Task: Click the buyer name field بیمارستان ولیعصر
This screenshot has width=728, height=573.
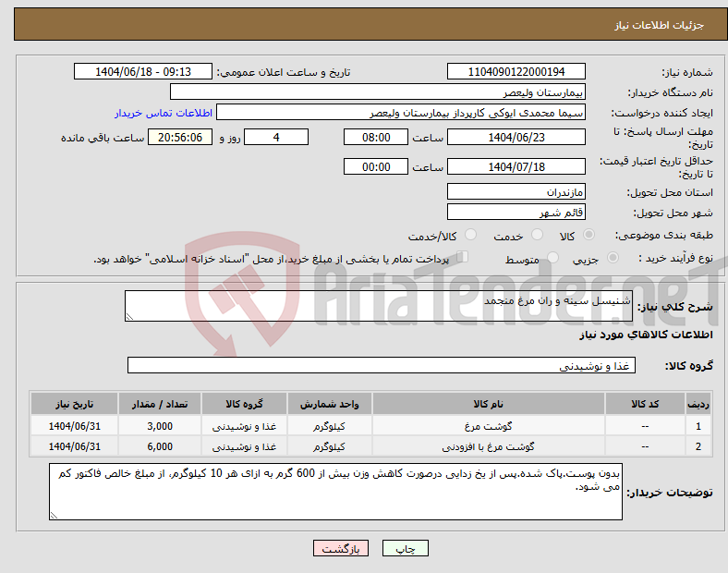Action: click(378, 91)
